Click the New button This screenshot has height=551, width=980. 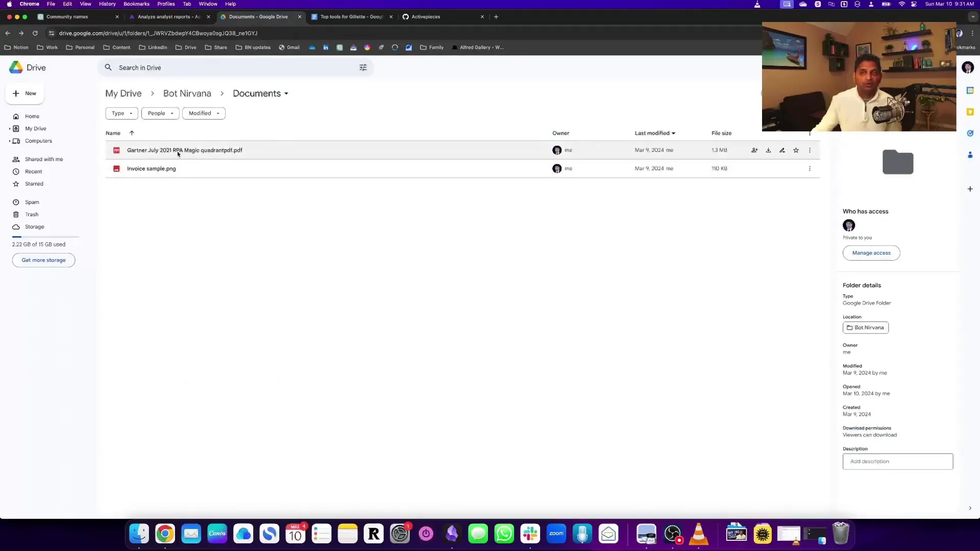click(24, 93)
